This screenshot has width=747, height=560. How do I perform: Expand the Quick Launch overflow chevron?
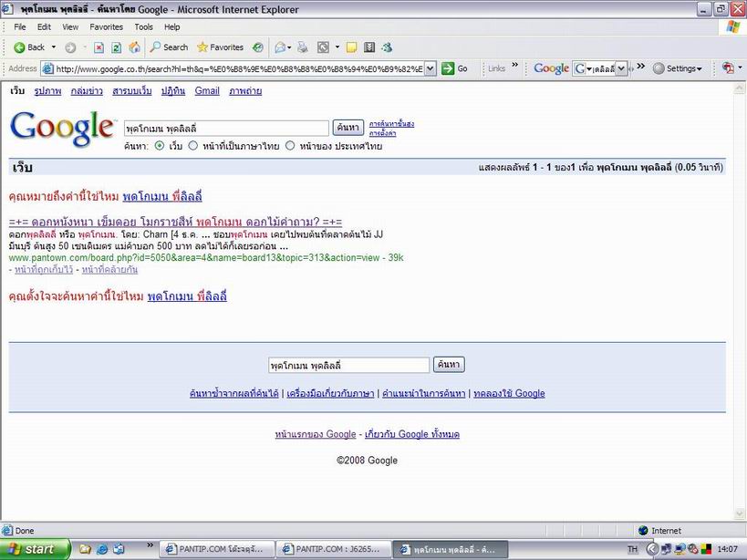pos(150,545)
